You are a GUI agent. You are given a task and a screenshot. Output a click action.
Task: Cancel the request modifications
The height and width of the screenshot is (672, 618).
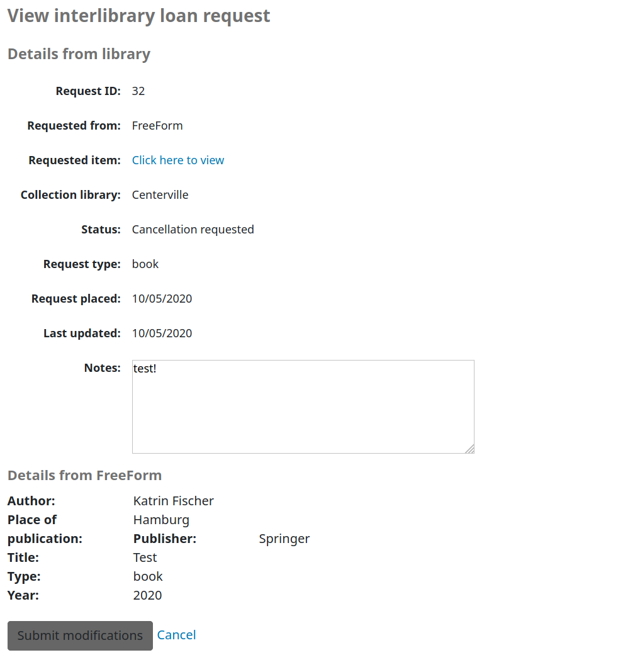[x=176, y=635]
